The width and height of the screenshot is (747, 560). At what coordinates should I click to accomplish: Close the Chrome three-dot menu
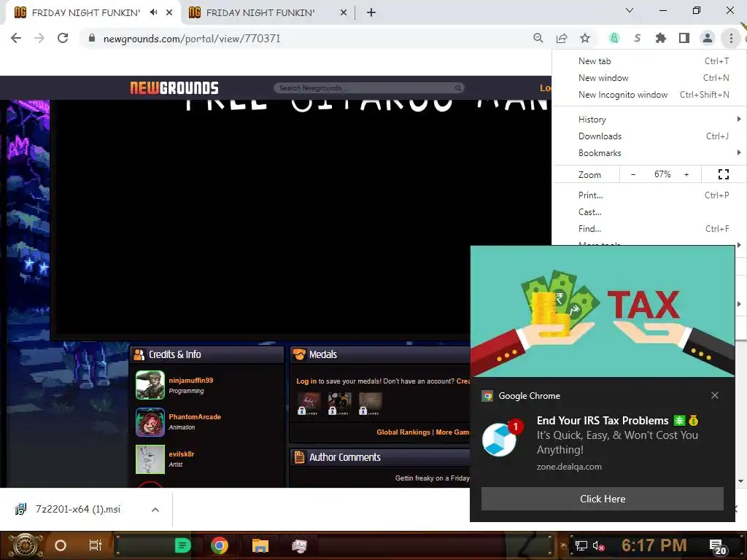click(x=731, y=38)
